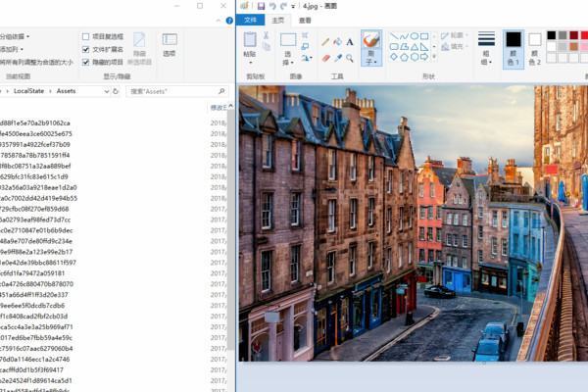This screenshot has height=392, width=588.
Task: Switch to the 主页 tab in Paint
Action: [x=278, y=21]
